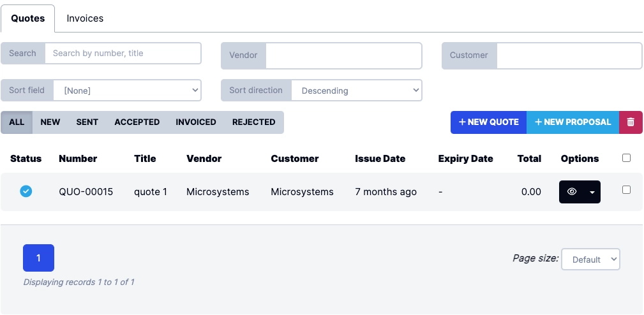Filter quotes by Rejected status
This screenshot has height=315, width=644.
pos(253,122)
